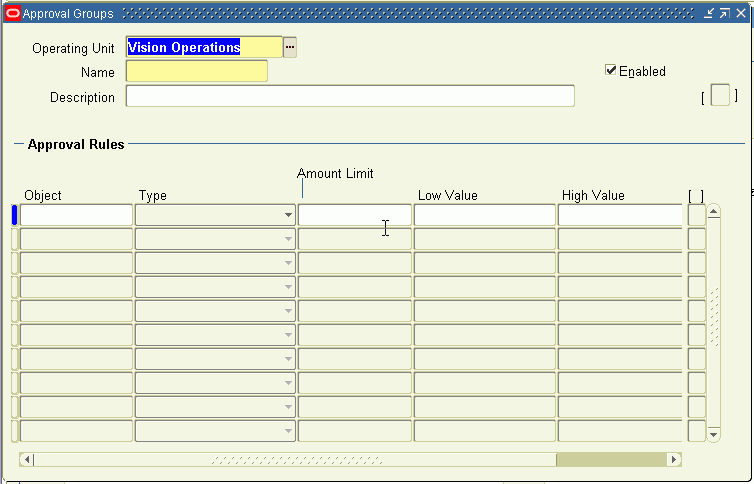Click the Low Value column heading
754x484 pixels.
point(448,196)
